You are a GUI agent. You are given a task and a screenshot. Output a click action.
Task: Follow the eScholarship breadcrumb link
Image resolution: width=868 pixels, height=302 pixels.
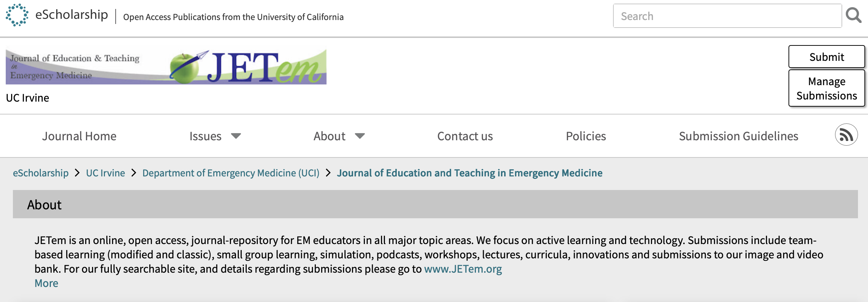click(x=41, y=173)
